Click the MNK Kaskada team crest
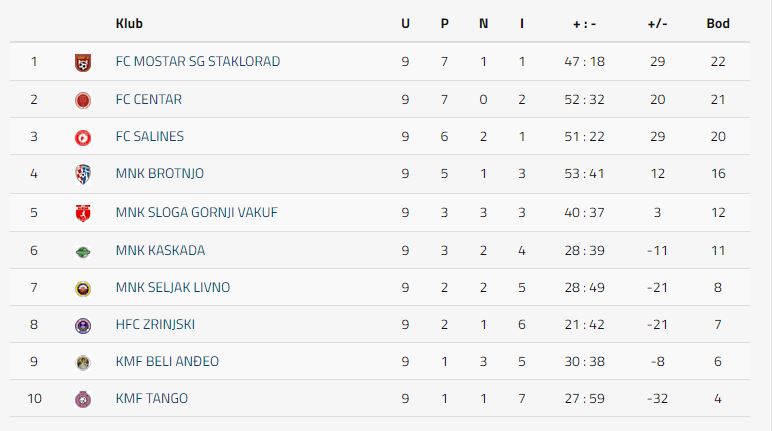772x431 pixels. coord(83,251)
